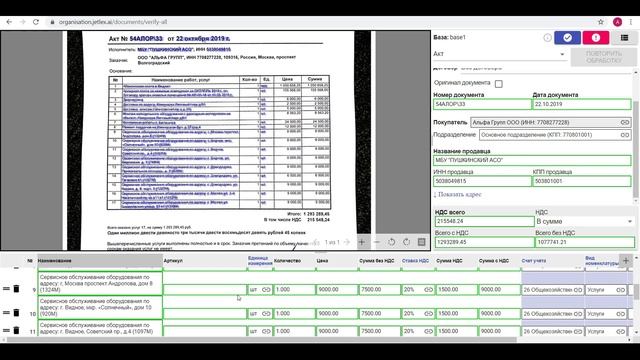Zoom out the document viewer with minus
Viewport: 640px width, 360px height.
tap(376, 242)
